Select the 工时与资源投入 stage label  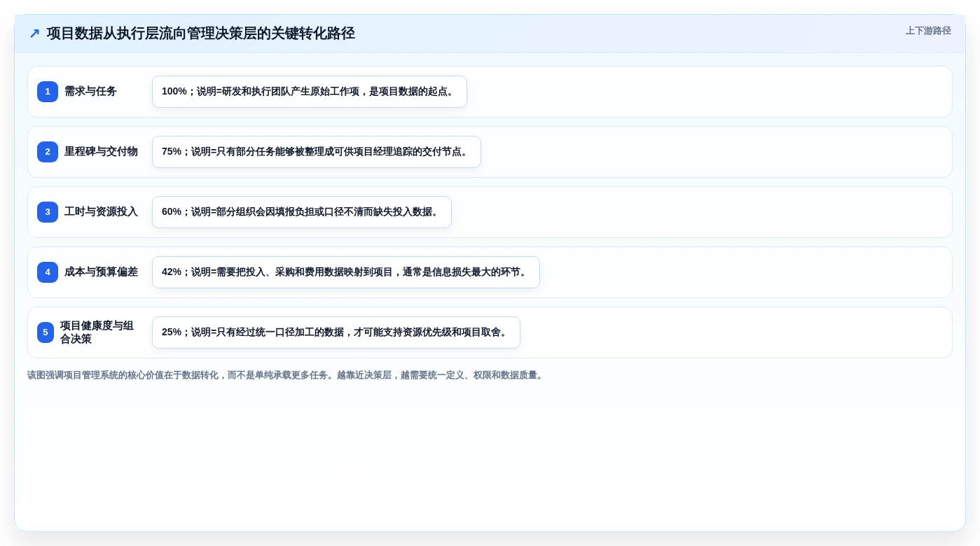[x=101, y=212]
